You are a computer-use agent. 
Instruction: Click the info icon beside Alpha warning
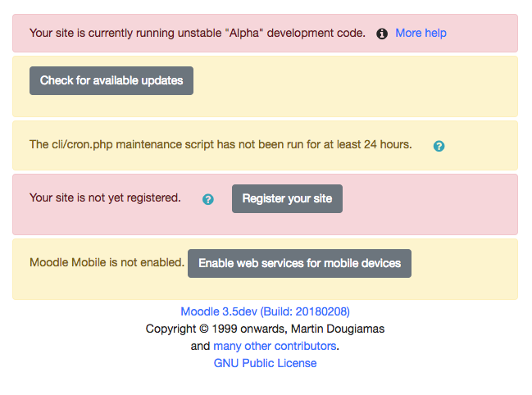click(382, 34)
